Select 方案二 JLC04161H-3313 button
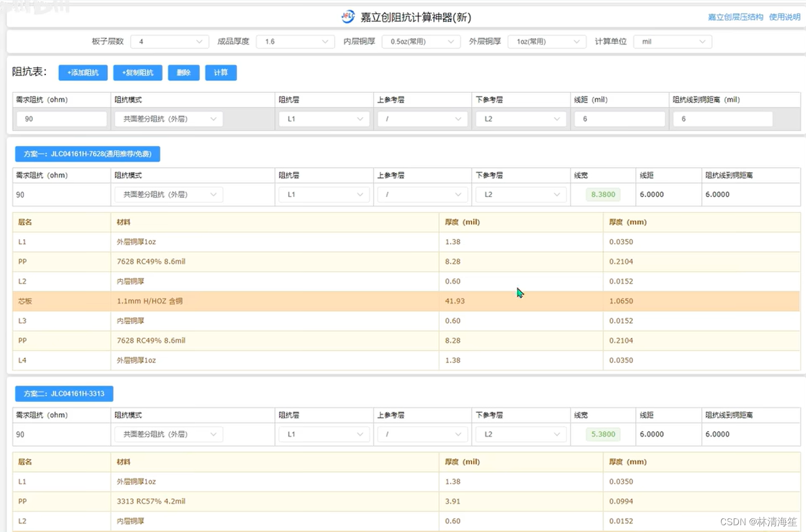Image resolution: width=806 pixels, height=532 pixels. pos(64,394)
